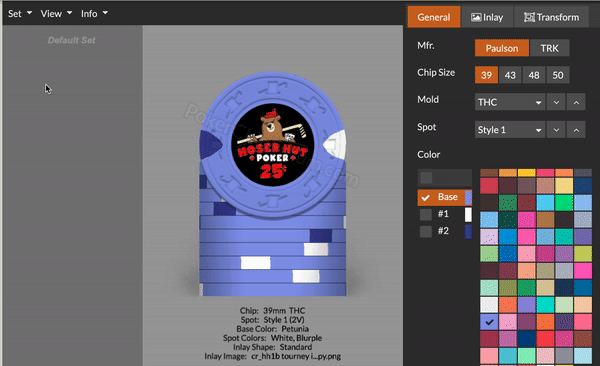Click the Inlay Image filename line

point(272,356)
